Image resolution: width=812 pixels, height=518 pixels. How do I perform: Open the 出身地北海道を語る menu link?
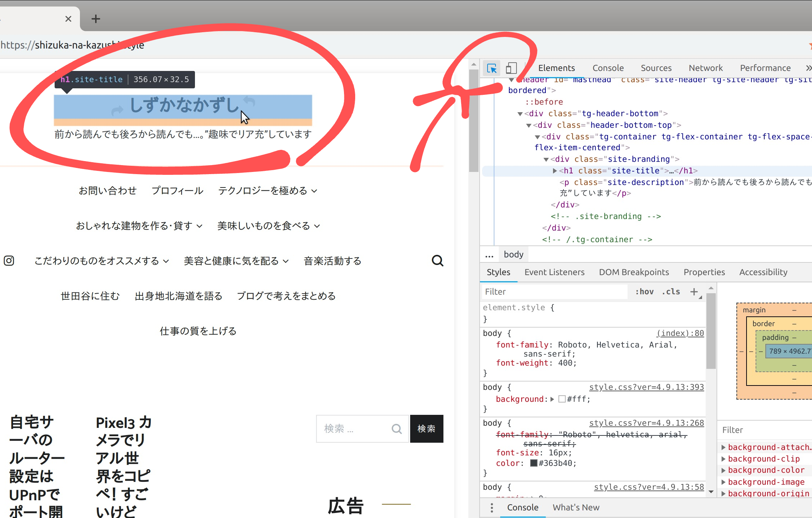(x=178, y=296)
